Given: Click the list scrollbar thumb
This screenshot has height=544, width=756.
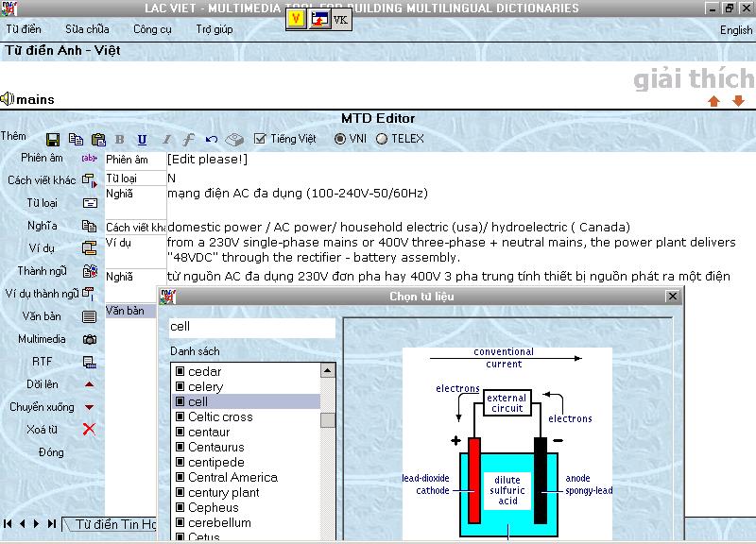Looking at the screenshot, I should point(327,420).
